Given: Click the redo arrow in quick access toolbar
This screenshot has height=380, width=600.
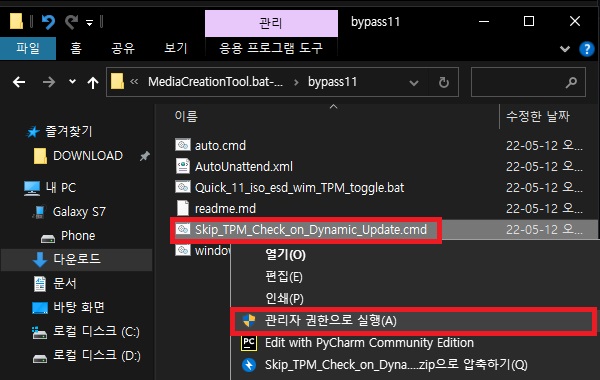Looking at the screenshot, I should (71, 21).
